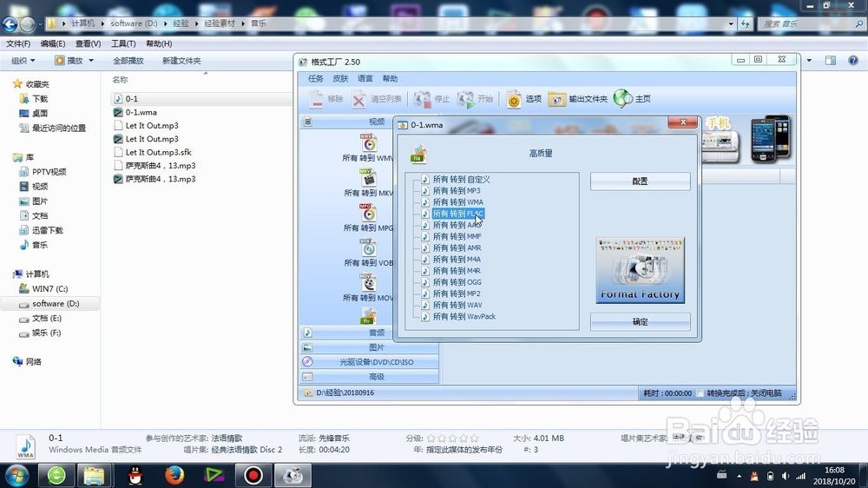Click New Folder (新建文件夹) button

[181, 61]
